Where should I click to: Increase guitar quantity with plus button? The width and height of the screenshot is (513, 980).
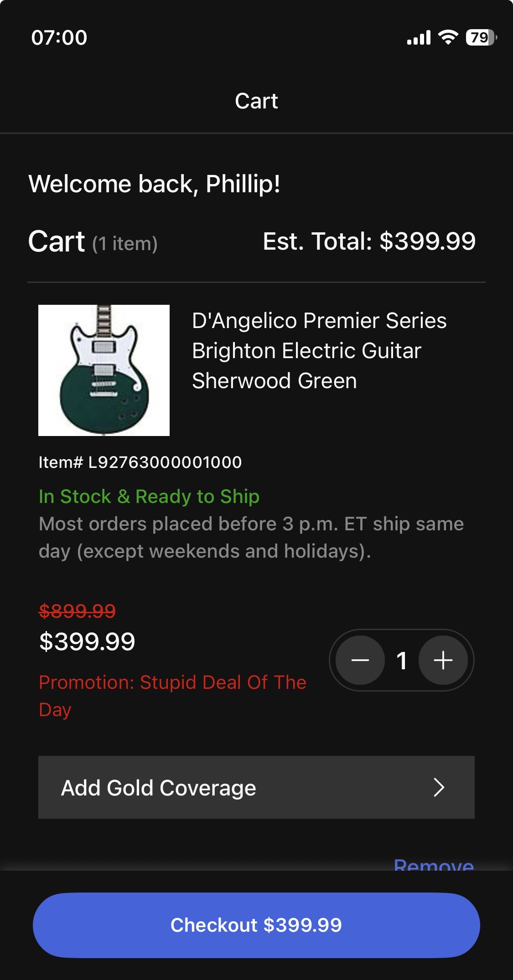click(443, 660)
